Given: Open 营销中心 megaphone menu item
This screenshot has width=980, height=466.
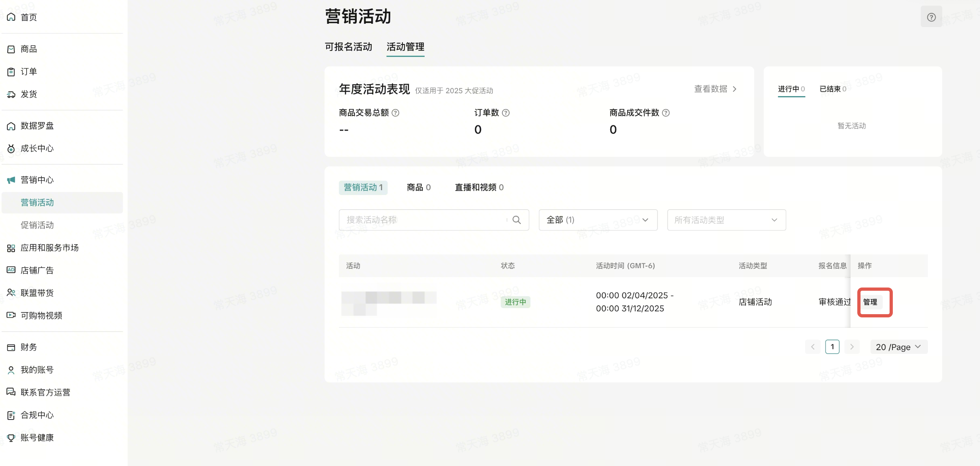Looking at the screenshot, I should pyautogui.click(x=37, y=180).
